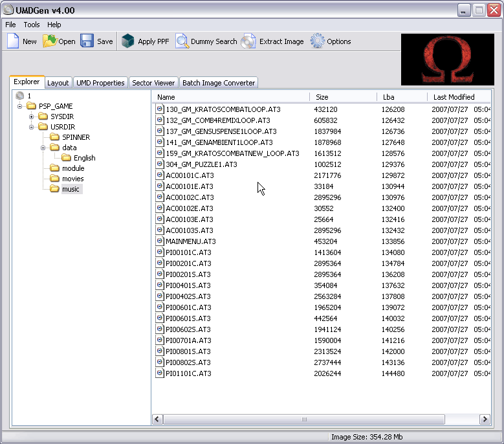Viewport: 504px width, 444px height.
Task: Expand the SYSDIR tree node
Action: pyautogui.click(x=32, y=117)
